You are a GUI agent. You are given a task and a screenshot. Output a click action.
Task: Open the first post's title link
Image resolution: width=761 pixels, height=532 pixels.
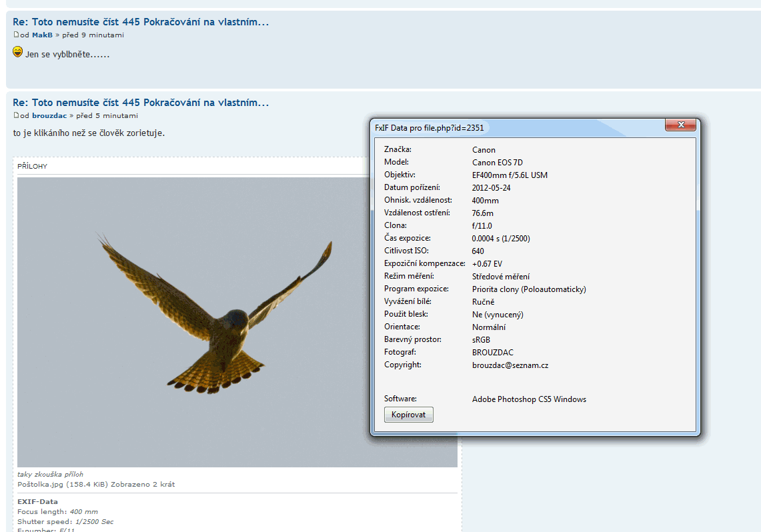click(141, 22)
